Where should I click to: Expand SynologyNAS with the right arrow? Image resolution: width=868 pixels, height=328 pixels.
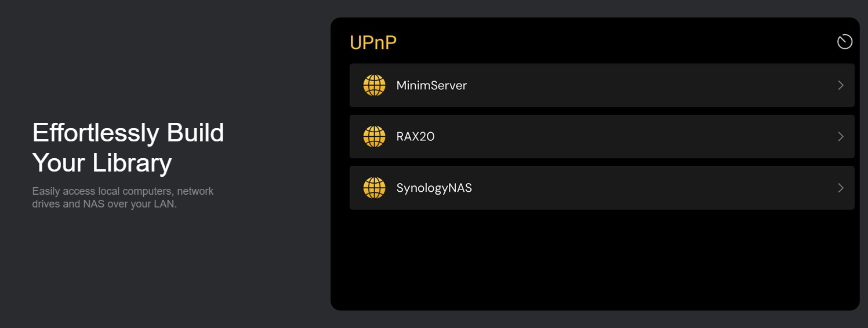840,188
